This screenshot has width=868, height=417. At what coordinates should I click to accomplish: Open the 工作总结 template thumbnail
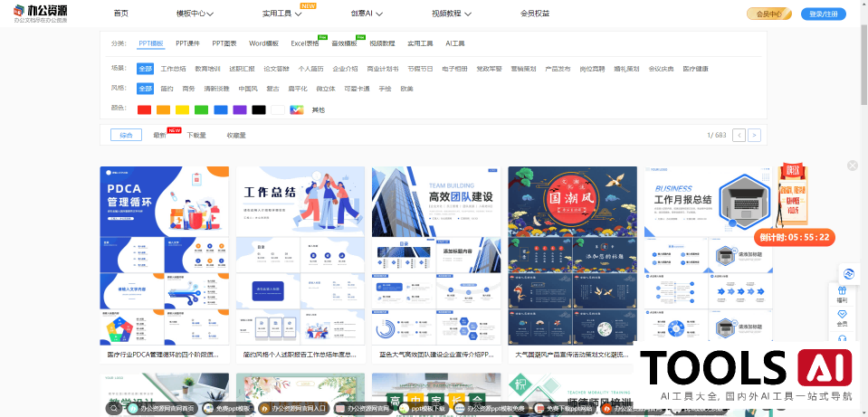pyautogui.click(x=300, y=255)
